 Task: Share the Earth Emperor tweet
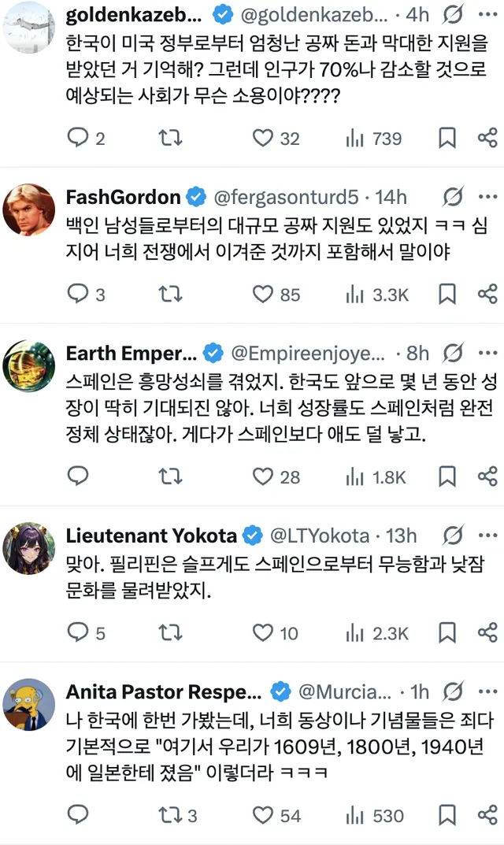487,476
